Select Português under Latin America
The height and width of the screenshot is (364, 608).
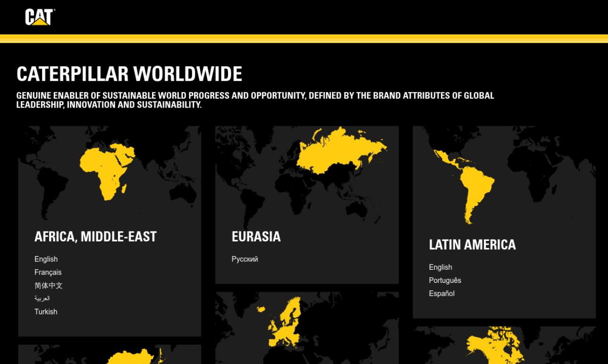point(445,280)
